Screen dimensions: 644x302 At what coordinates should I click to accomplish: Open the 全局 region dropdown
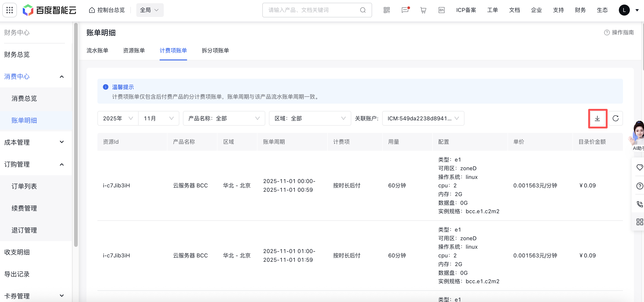[150, 10]
